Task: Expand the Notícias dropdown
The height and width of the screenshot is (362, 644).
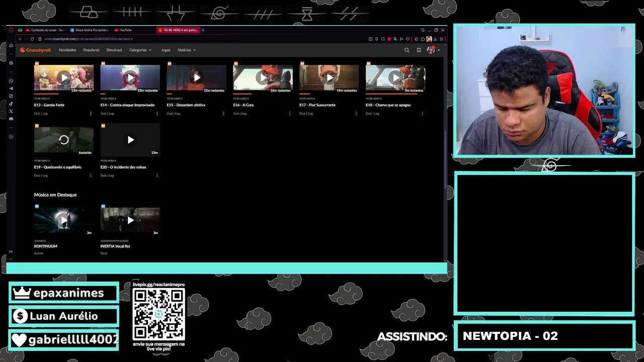Action: click(186, 50)
